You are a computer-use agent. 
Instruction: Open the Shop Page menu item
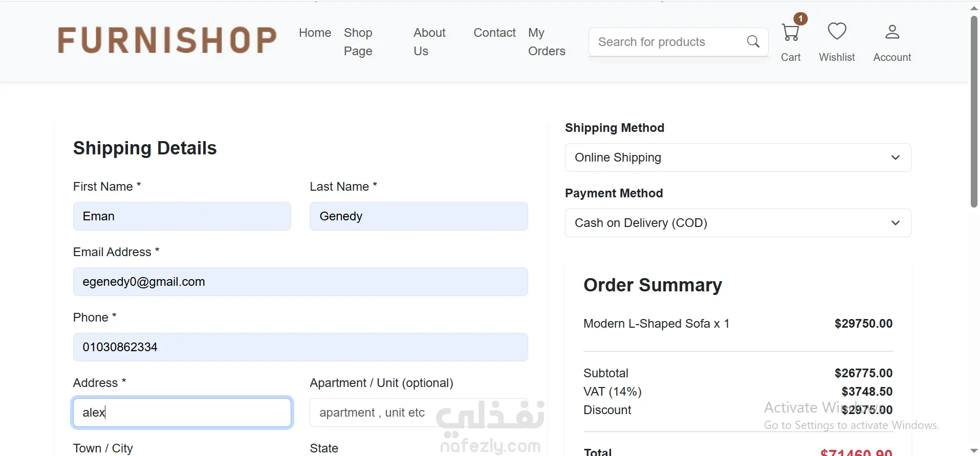point(358,42)
